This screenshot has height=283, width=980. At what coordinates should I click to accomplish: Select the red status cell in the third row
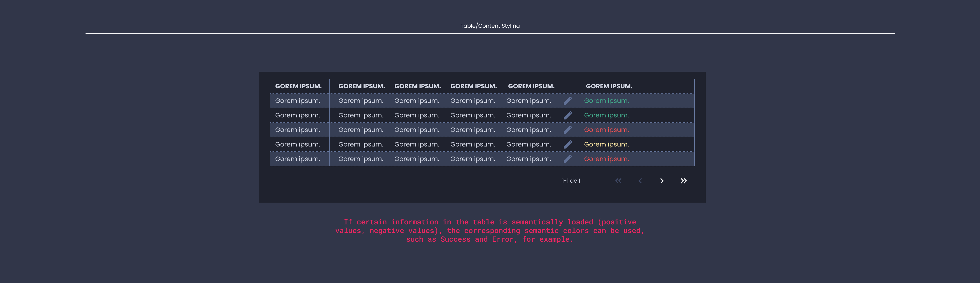pos(606,130)
